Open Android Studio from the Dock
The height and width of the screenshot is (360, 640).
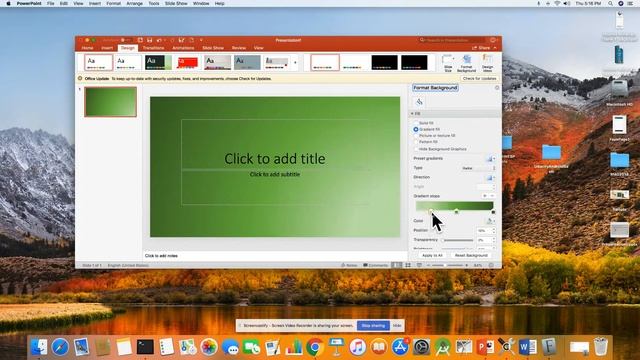click(x=442, y=347)
